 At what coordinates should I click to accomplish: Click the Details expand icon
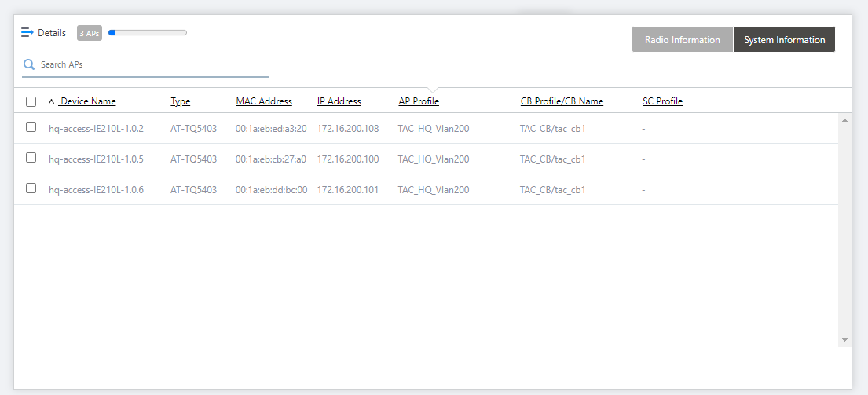(27, 33)
